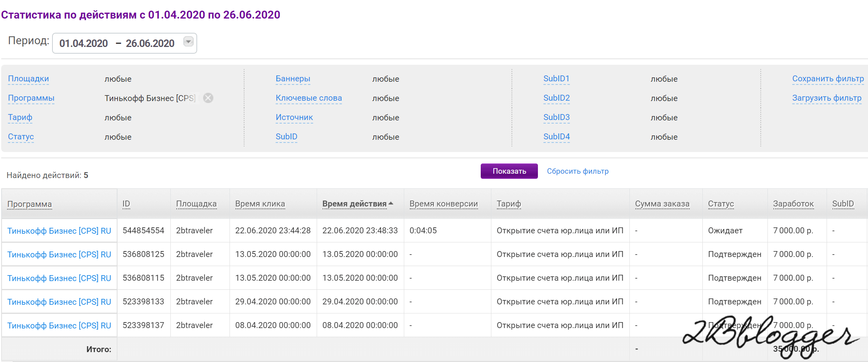Open Тинькофф Бизнес link in row 536808115
Screen dimensions: 868x362
tap(59, 278)
